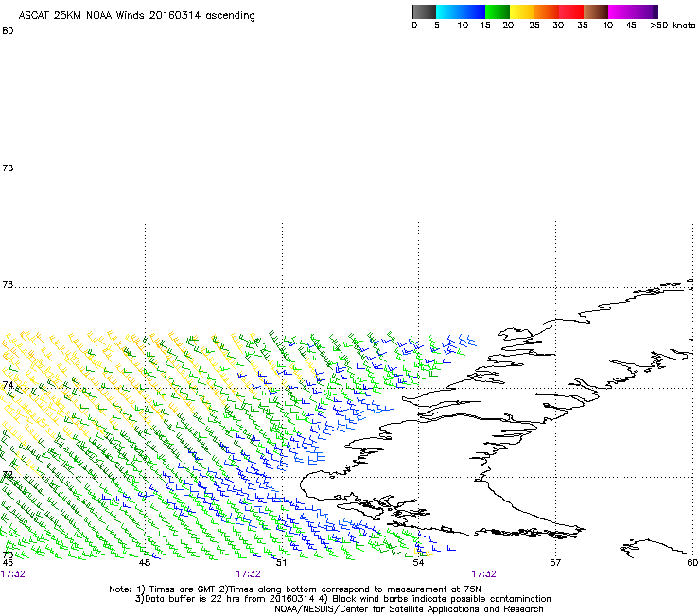Click the '>50 knots' legend label
This screenshot has width=700, height=615.
pos(673,26)
